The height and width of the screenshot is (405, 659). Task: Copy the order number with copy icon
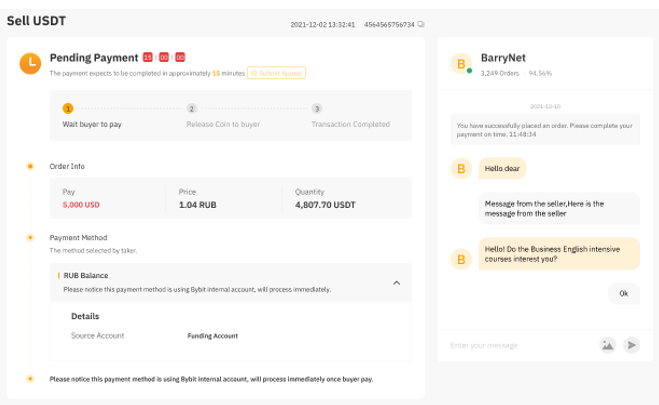tap(421, 23)
